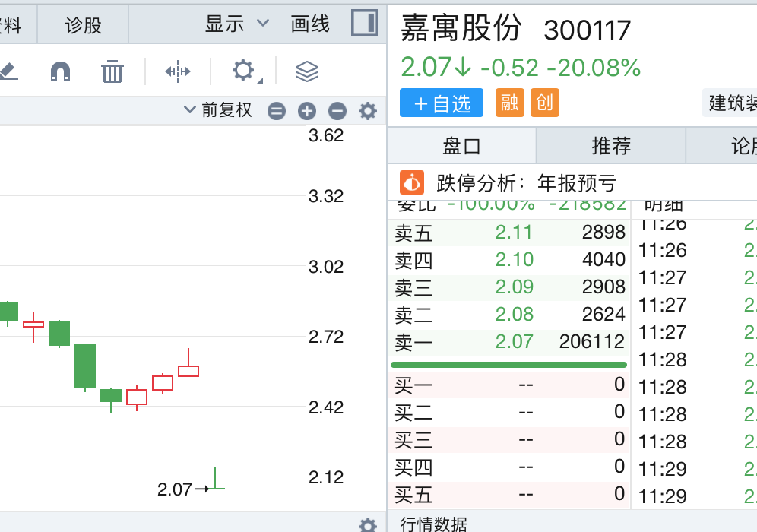Select the 卖一 row with 206112 volume
The height and width of the screenshot is (532, 757).
(x=509, y=342)
